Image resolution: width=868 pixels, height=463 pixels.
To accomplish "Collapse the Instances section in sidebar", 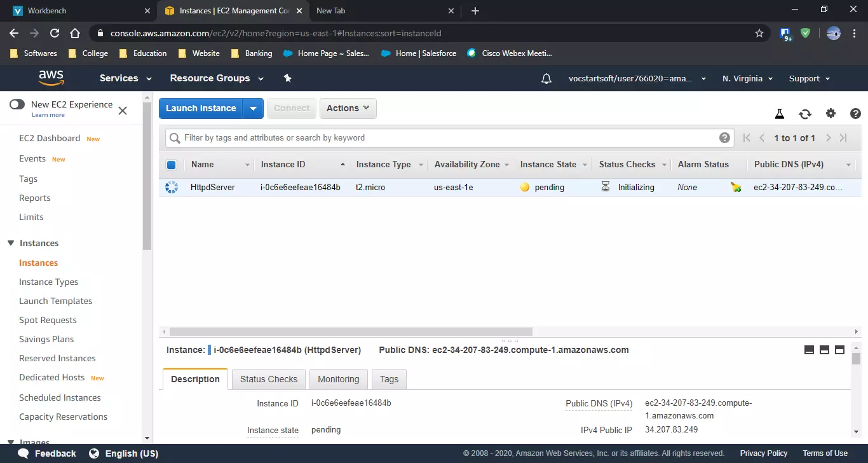I will tap(10, 242).
